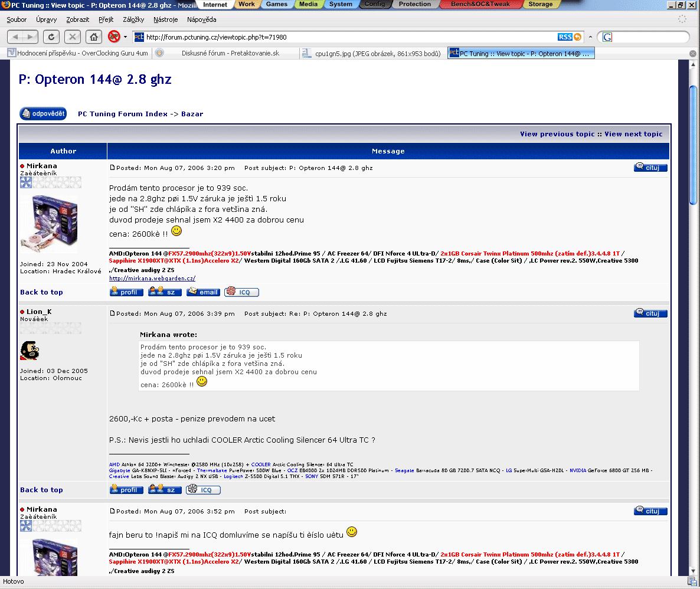This screenshot has height=589, width=700.
Task: Click the stop loading X button
Action: tap(73, 37)
